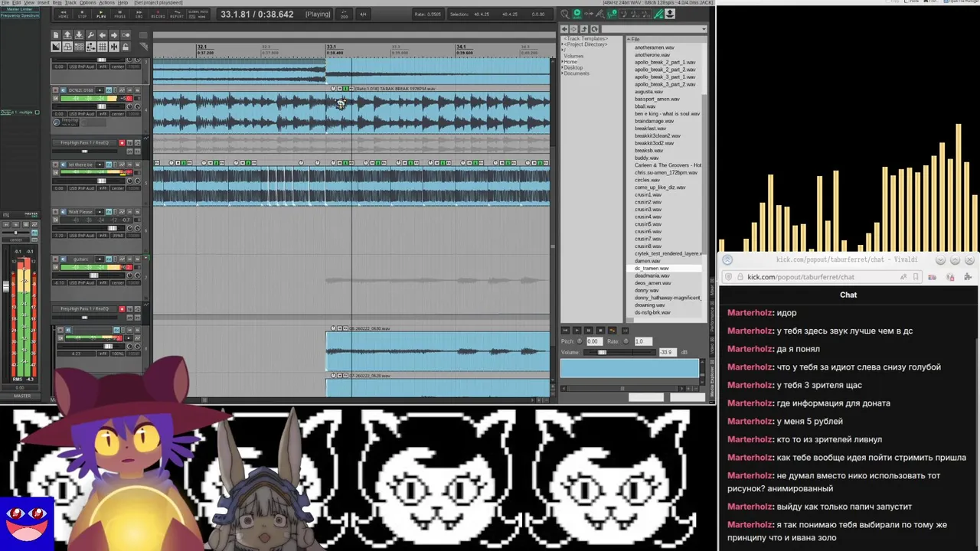
Task: Open the Media Explorer path dropdown
Action: click(704, 29)
